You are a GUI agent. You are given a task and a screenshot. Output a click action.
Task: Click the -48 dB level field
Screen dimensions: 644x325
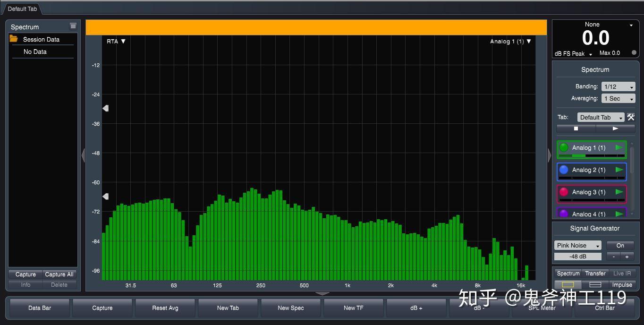coord(578,257)
